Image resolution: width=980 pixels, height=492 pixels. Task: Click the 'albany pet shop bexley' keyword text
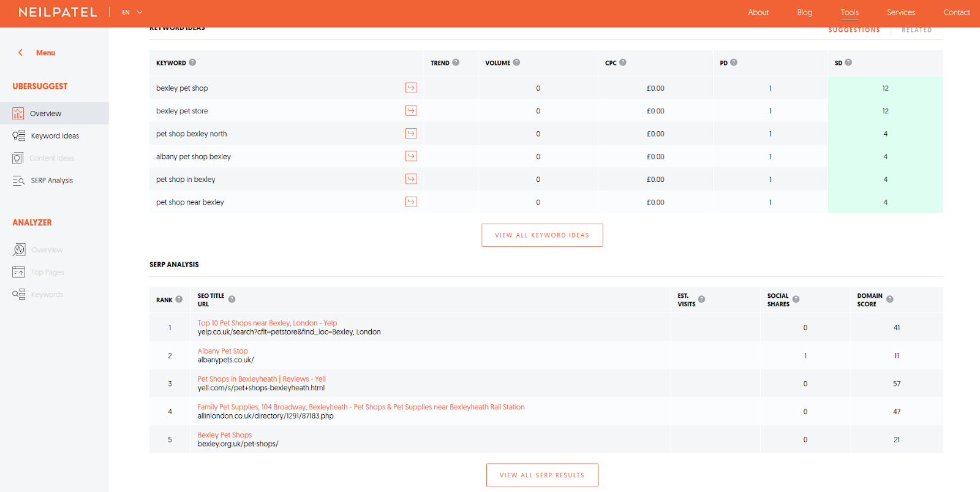tap(194, 157)
